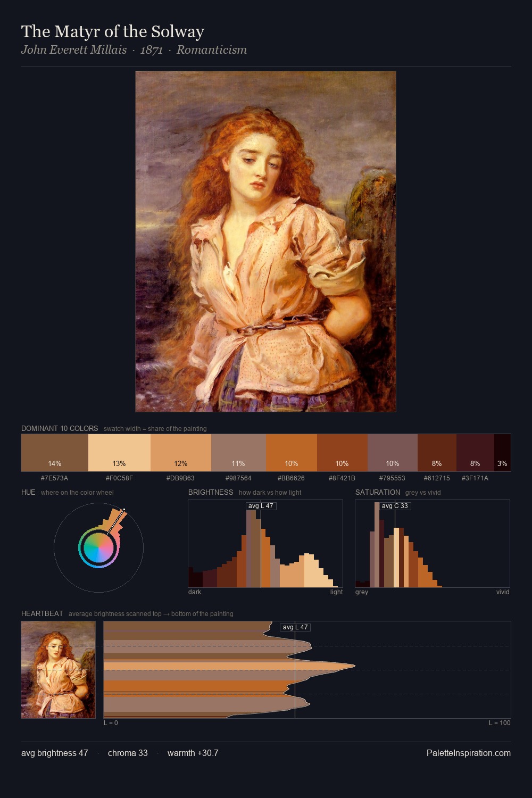Choose the #612715 dark brown swatch
Screen dimensions: 532x798
(x=437, y=453)
